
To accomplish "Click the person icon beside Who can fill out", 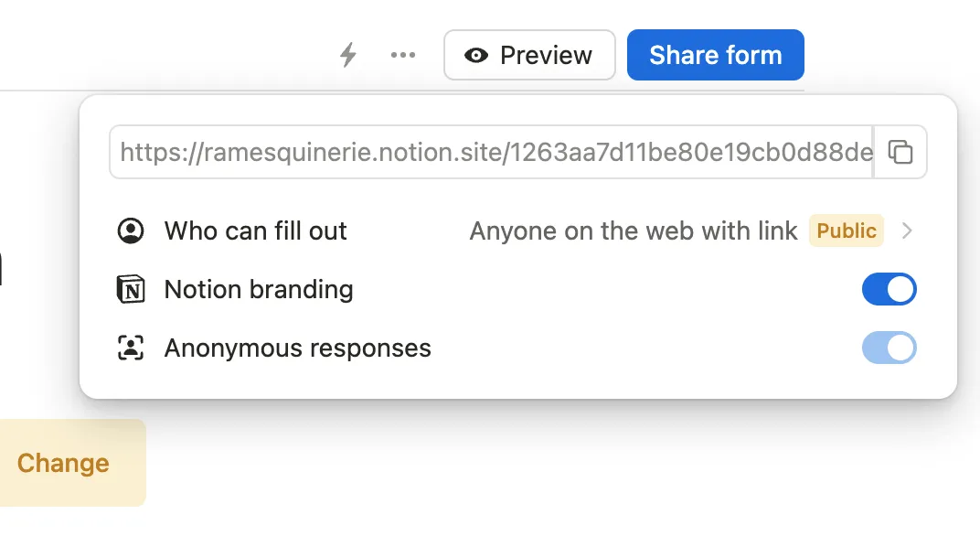I will pos(132,230).
